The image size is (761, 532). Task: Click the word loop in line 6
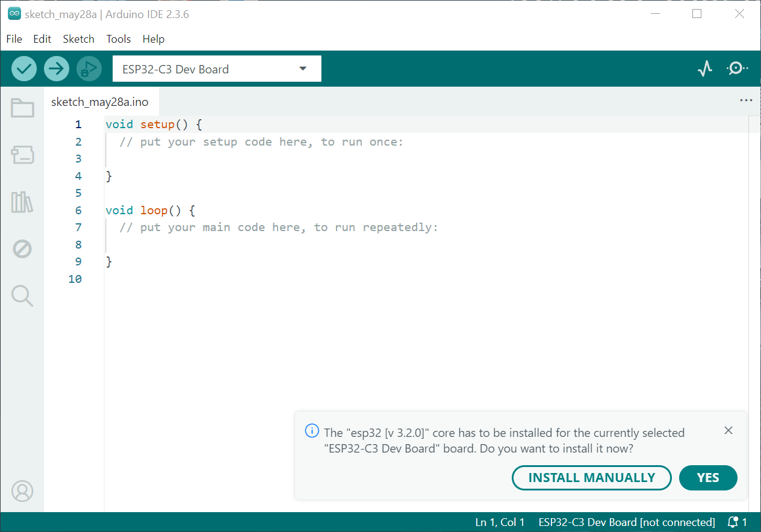(154, 211)
